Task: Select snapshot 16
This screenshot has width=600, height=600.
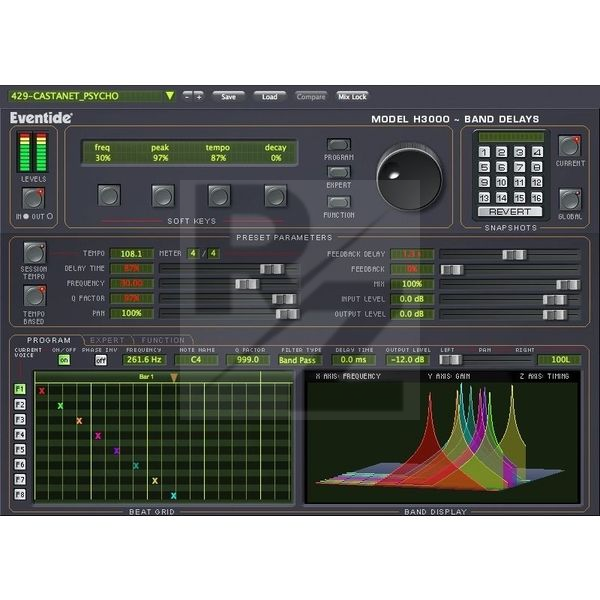Action: click(x=537, y=197)
